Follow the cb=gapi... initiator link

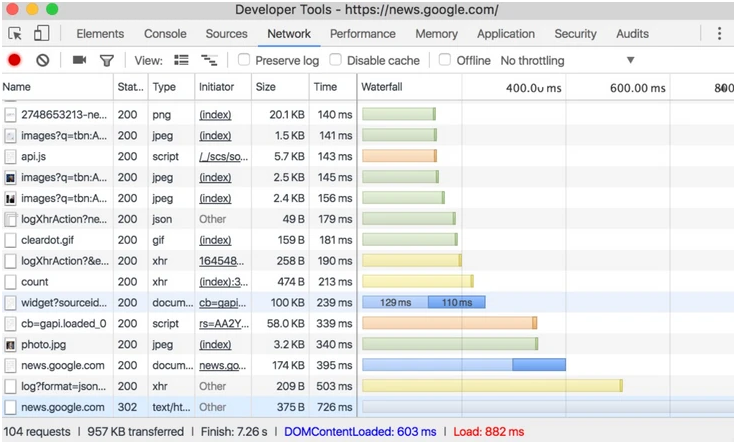pos(223,303)
